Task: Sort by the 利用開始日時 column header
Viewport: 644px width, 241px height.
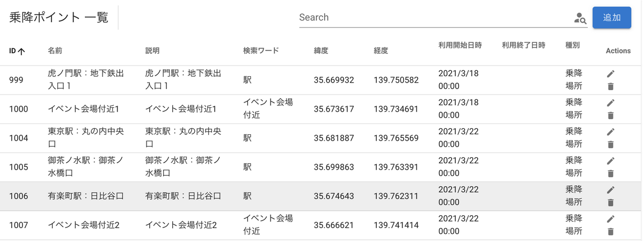Action: pyautogui.click(x=460, y=45)
